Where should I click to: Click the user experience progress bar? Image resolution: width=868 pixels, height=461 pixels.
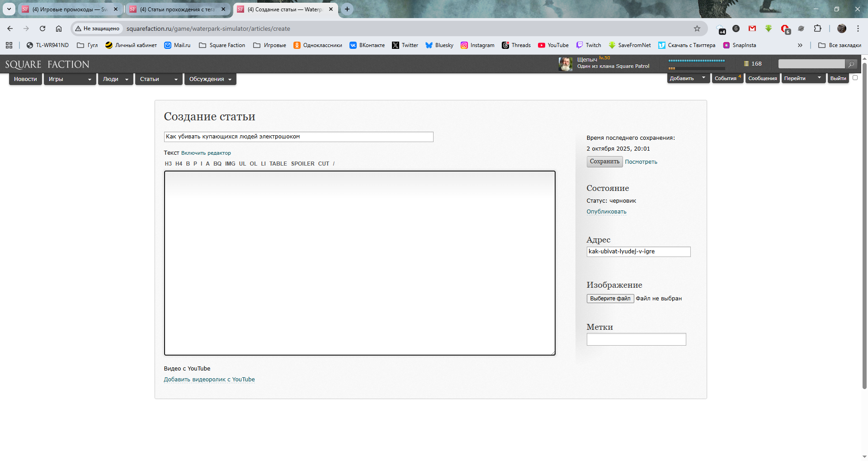pos(696,61)
